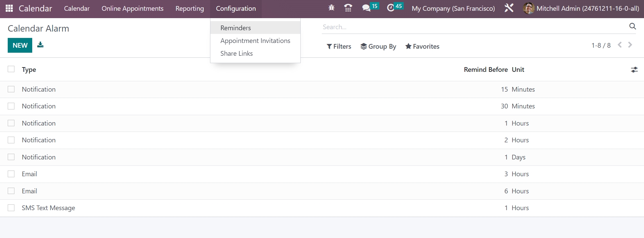
Task: Click the export download icon beside NEW
Action: point(40,45)
